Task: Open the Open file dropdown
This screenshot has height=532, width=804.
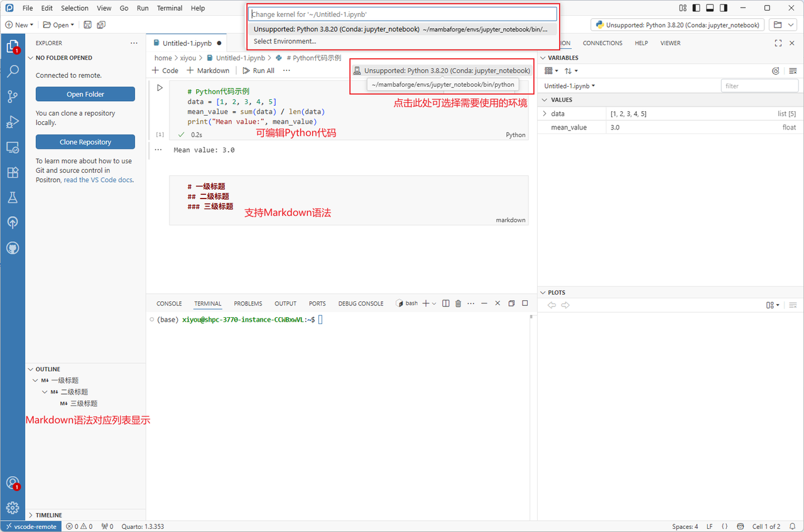Action: (x=58, y=25)
